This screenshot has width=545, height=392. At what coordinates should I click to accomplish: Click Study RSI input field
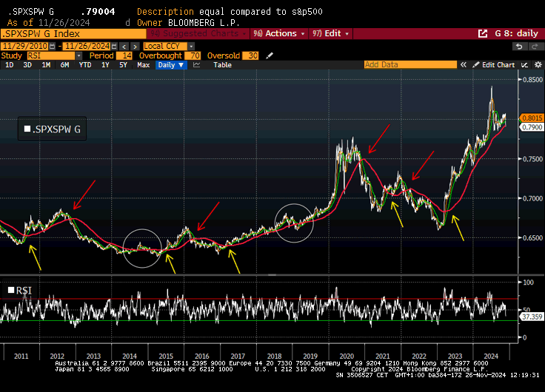click(51, 55)
